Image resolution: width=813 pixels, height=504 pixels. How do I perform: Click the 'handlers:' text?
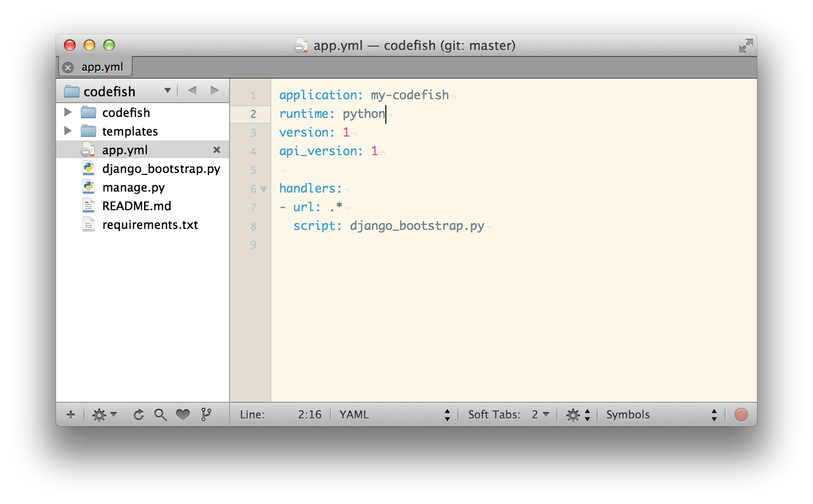point(311,188)
